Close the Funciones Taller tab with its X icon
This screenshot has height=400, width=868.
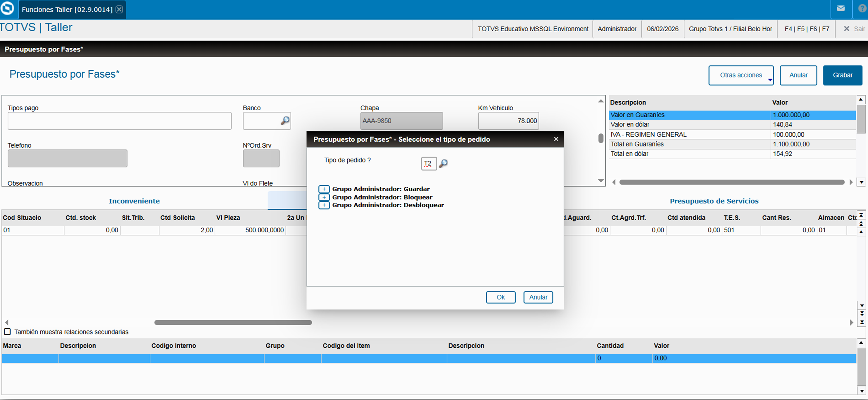click(x=119, y=9)
